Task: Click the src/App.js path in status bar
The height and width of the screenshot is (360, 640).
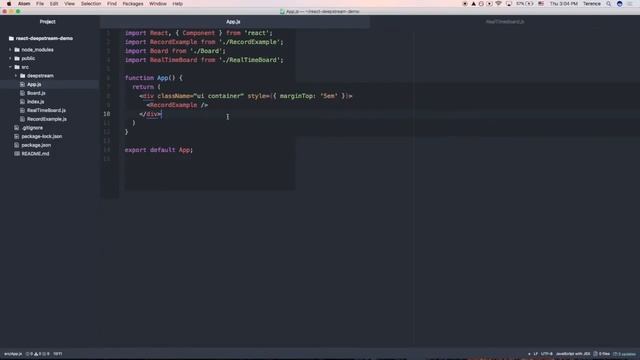Action: (x=13, y=354)
